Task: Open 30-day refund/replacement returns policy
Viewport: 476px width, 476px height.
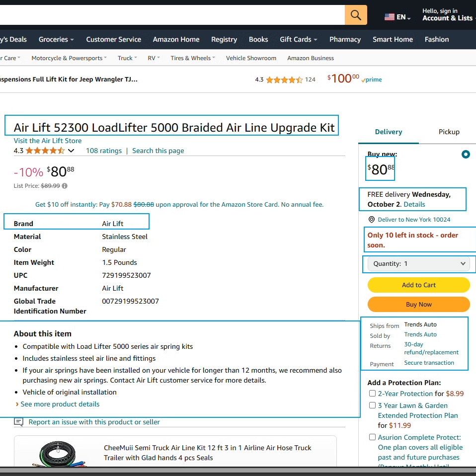Action: [x=431, y=348]
